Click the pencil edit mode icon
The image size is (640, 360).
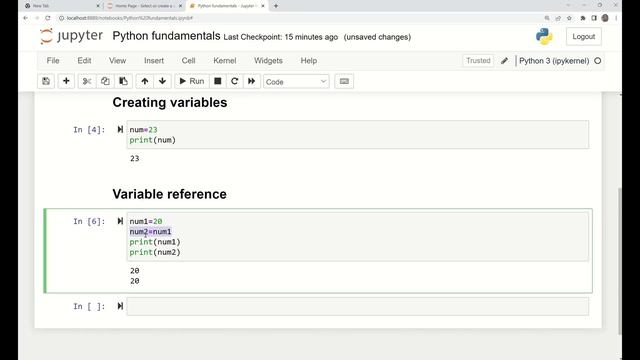click(x=504, y=61)
